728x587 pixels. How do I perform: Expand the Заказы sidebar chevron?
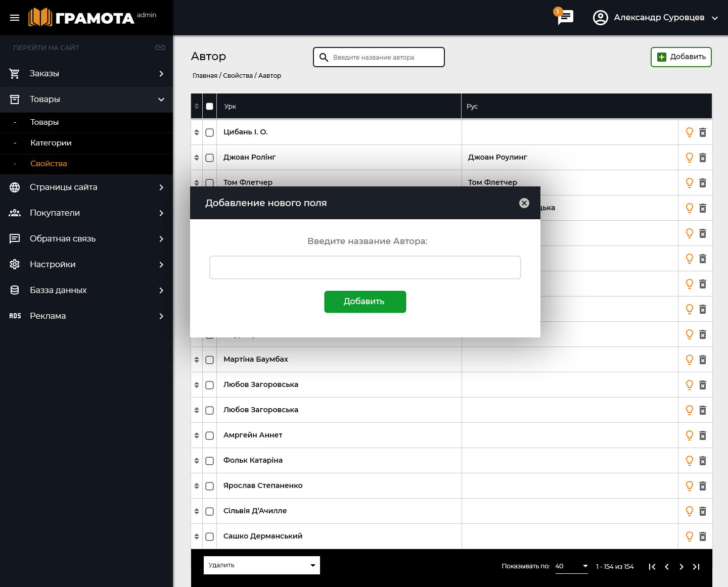(161, 74)
